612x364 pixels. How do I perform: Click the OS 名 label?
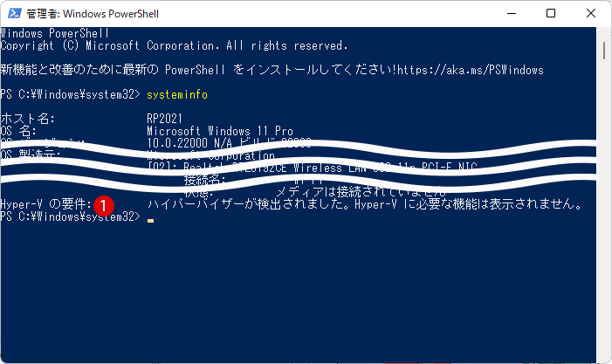tap(18, 131)
